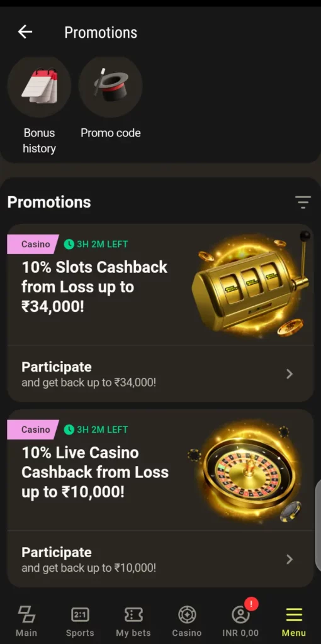
Task: Open the Casino chip icon
Action: point(187,615)
